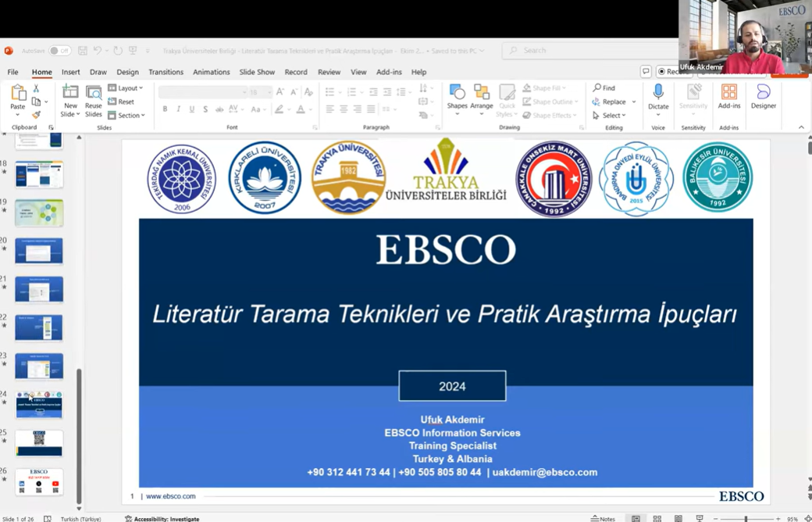Click the Redo icon in title bar
The image size is (812, 522).
click(118, 50)
